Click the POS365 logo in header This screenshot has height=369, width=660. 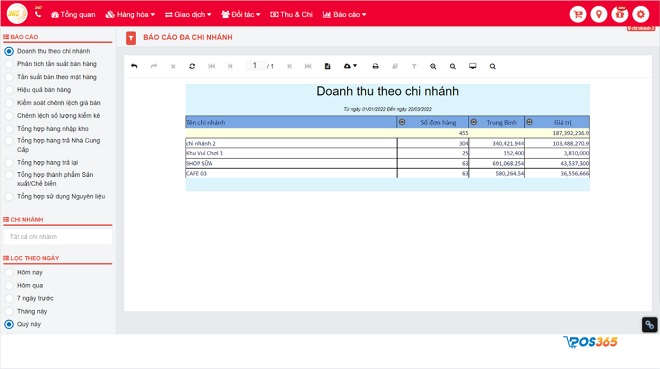(x=17, y=13)
